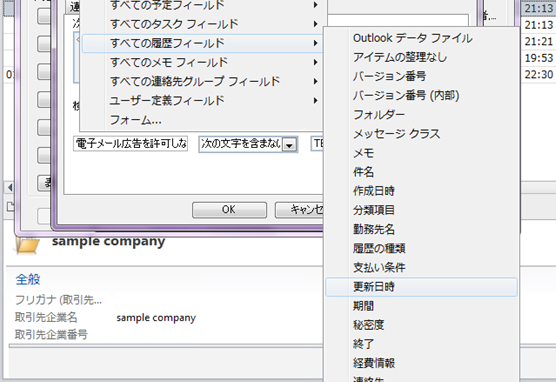
Task: Select highlighted 更新日時 field
Action: pos(421,287)
